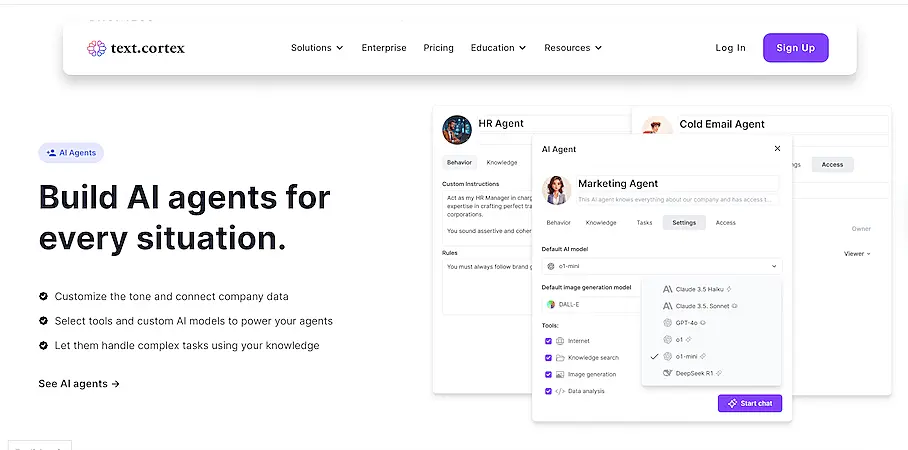Click the badge icon after Claude 3.5 Haiku
Image resolution: width=908 pixels, height=450 pixels.
pos(729,289)
